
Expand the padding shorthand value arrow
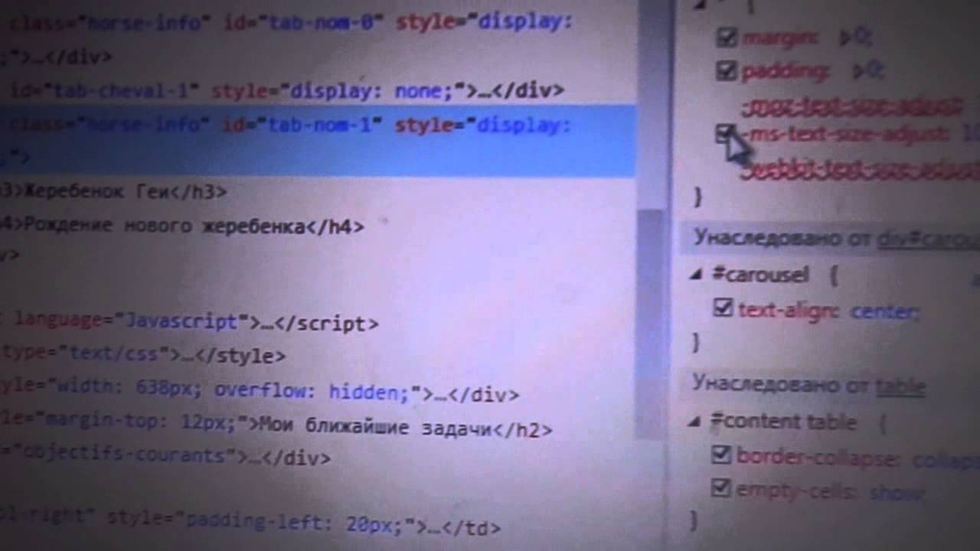(859, 71)
